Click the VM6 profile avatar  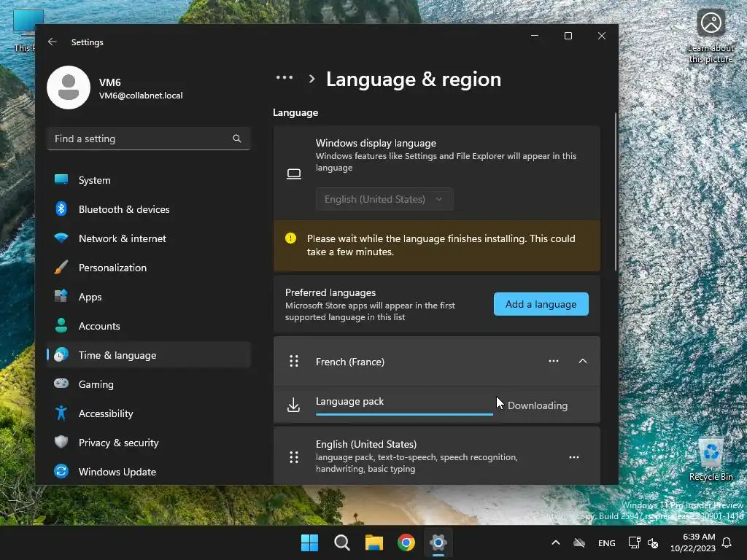coord(69,87)
